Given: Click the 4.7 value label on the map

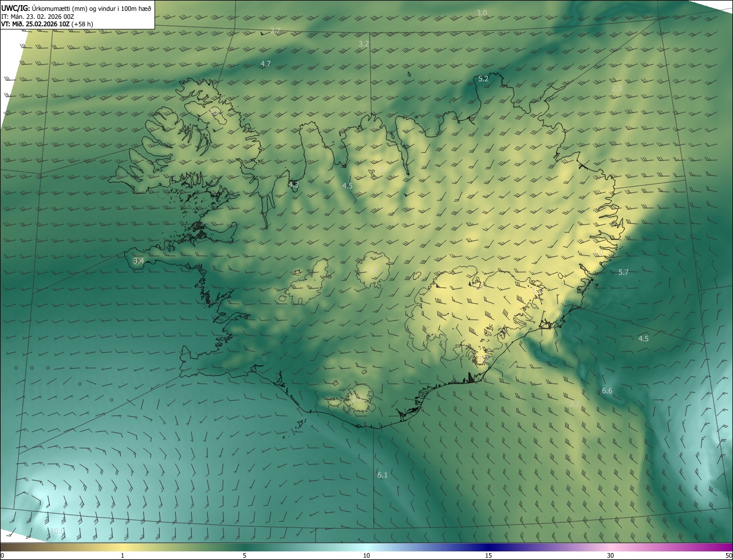Looking at the screenshot, I should [266, 64].
